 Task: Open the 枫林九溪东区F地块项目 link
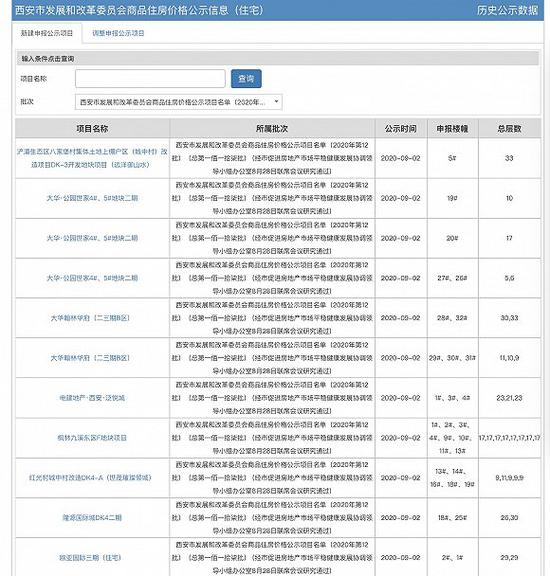point(92,438)
